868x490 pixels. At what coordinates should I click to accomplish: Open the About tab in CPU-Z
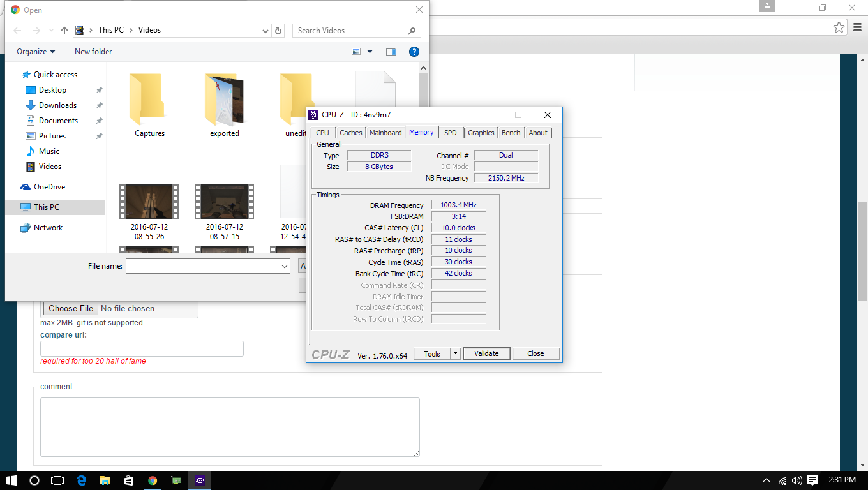point(538,133)
